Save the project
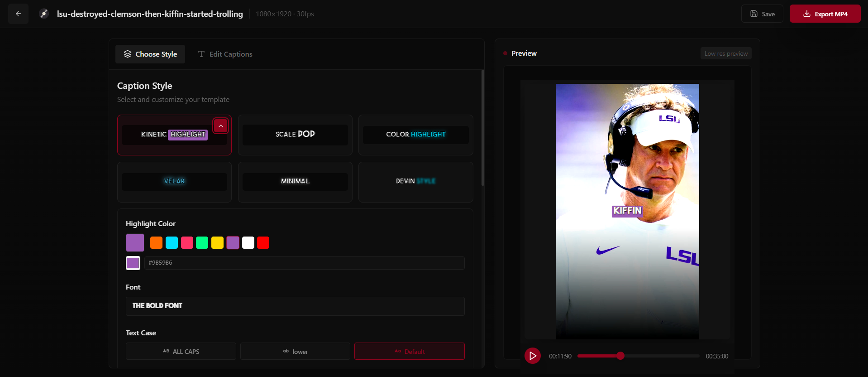 point(762,14)
